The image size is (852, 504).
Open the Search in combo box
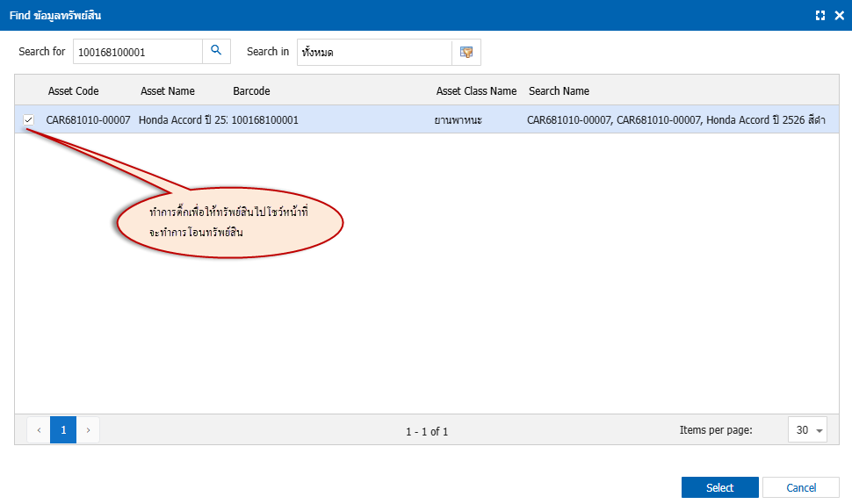(374, 52)
